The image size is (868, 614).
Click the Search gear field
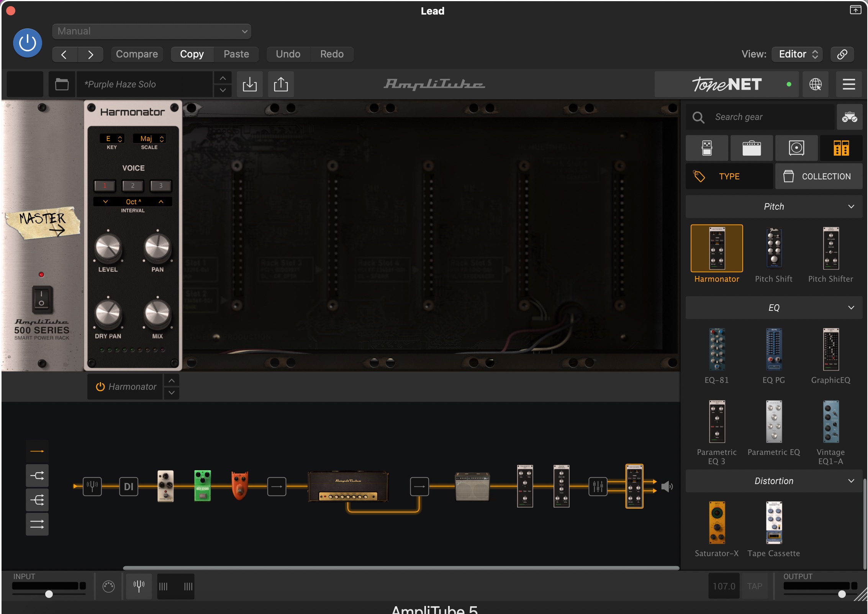click(760, 117)
